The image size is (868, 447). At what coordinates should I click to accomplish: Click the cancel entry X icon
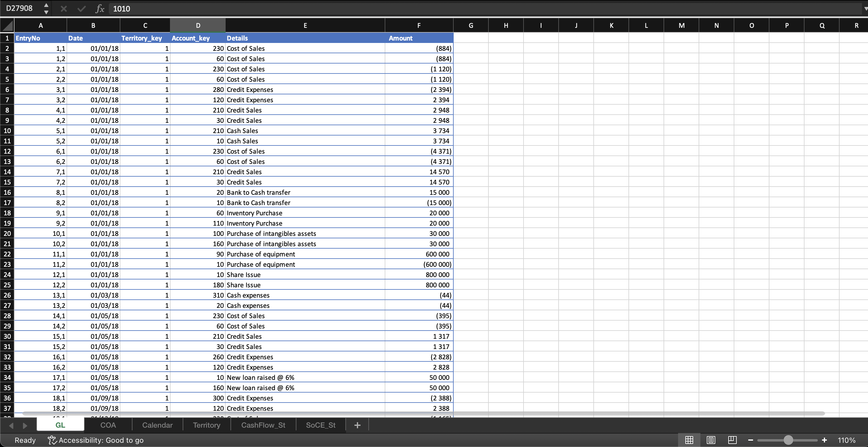click(x=63, y=9)
